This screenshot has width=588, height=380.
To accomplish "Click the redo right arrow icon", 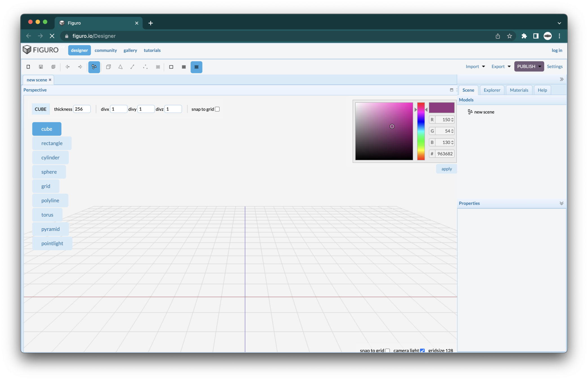I will (x=80, y=67).
